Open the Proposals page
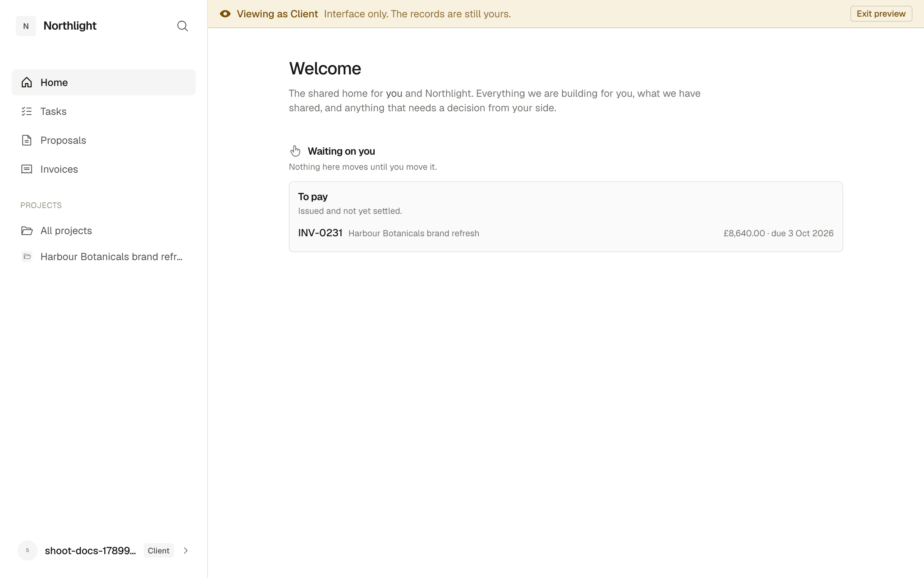Screen dimensions: 924x578 (104, 140)
